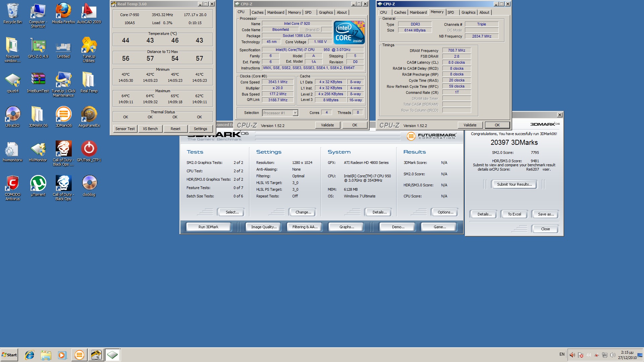Switch to CPU tab in right CPU-Z
This screenshot has width=644, height=362.
[x=383, y=12]
